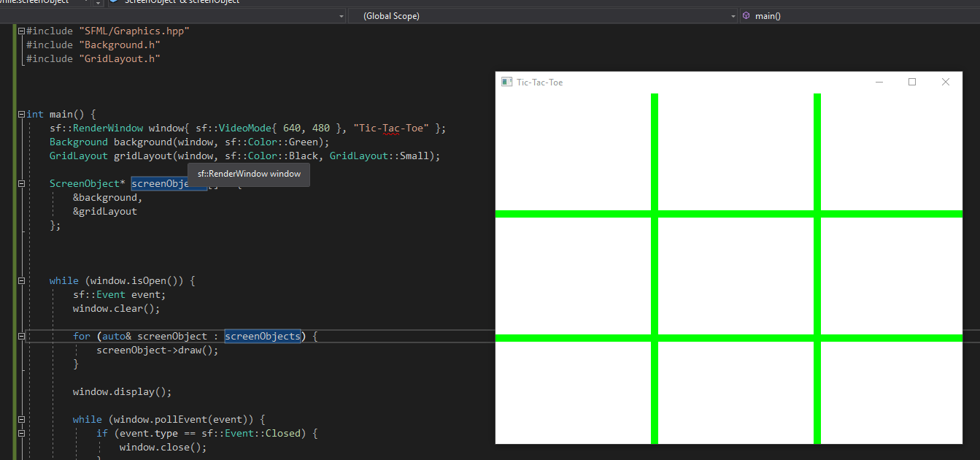
Task: Click the purple main() cube icon
Action: [746, 15]
